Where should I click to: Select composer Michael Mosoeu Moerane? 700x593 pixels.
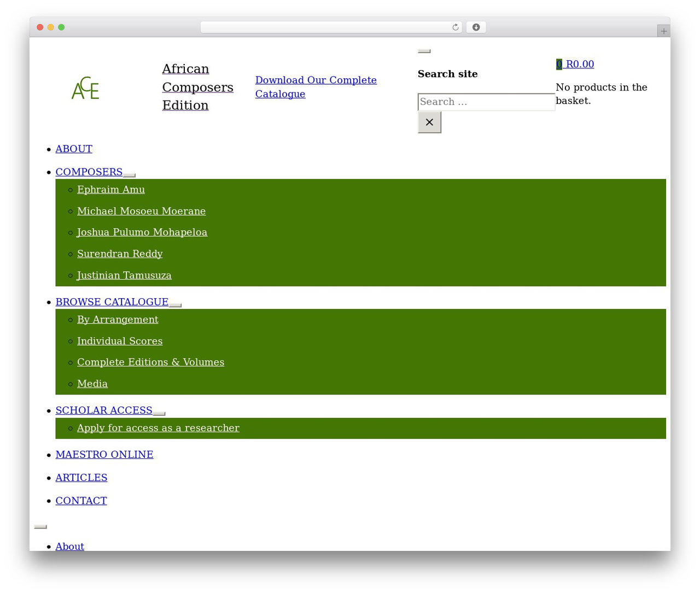coord(142,211)
